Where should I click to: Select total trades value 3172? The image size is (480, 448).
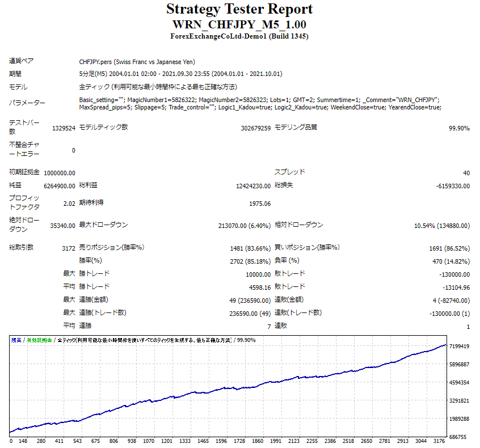click(69, 248)
